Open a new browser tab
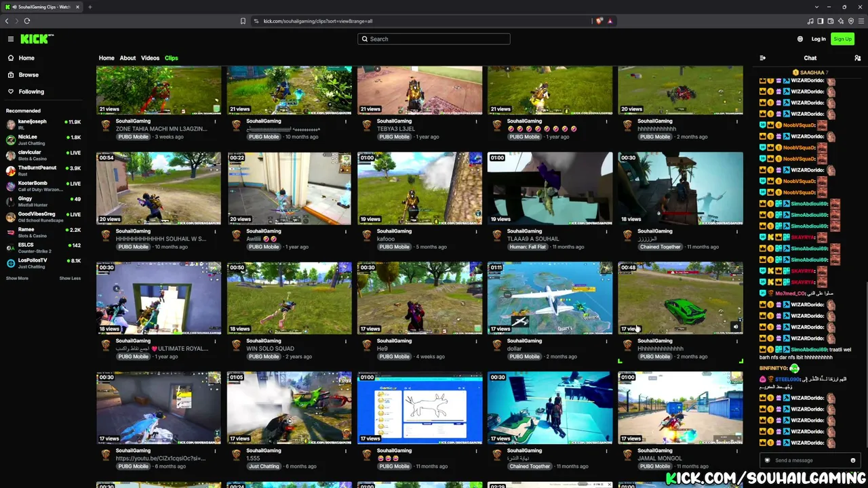868x488 pixels. click(x=90, y=7)
